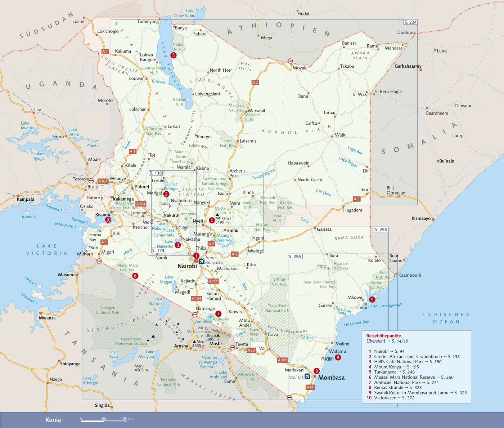Click the border crossing icon at Moyale
Image resolution: width=504 pixels, height=428 pixels.
click(x=290, y=61)
